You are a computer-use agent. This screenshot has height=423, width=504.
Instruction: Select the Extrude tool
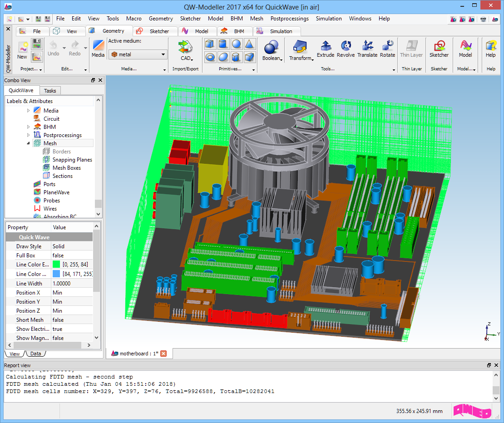point(326,49)
